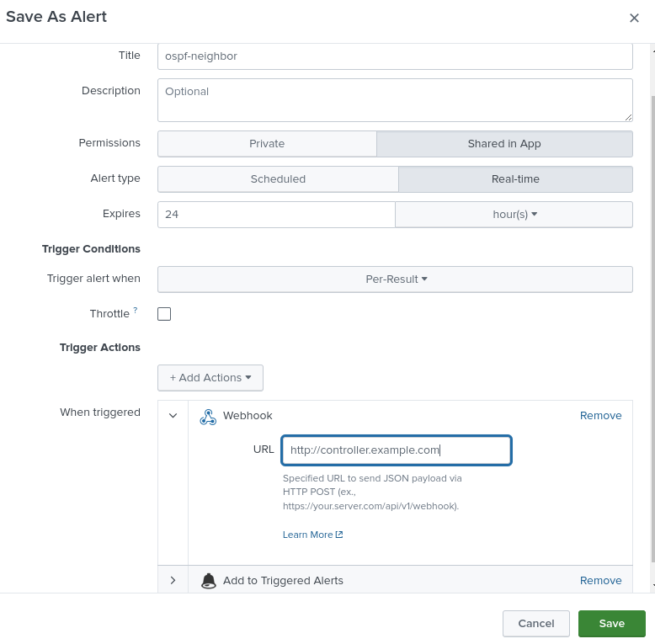Choose the Scheduled alert type
Screen dimensions: 655x644
(278, 179)
